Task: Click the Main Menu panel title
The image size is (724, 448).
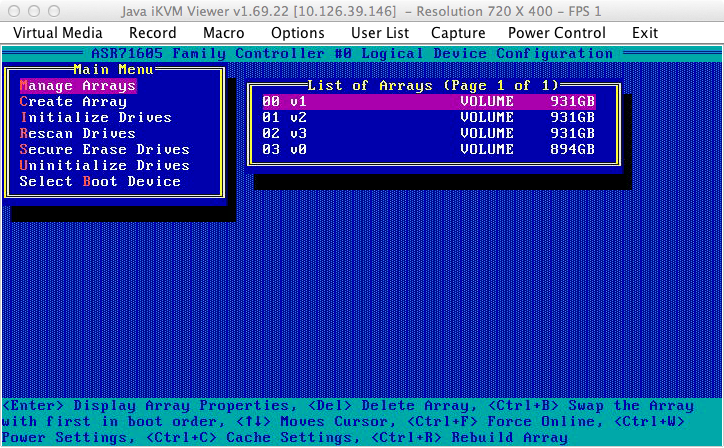Action: (113, 70)
